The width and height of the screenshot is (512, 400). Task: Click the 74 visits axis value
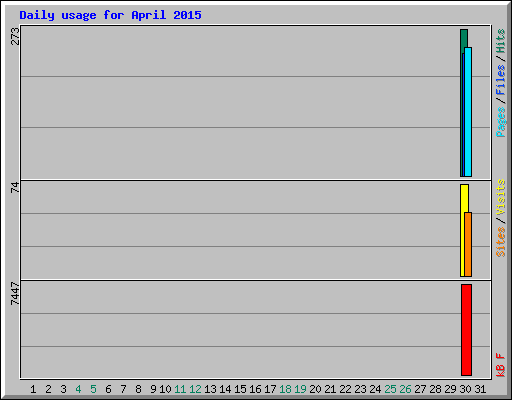15,188
